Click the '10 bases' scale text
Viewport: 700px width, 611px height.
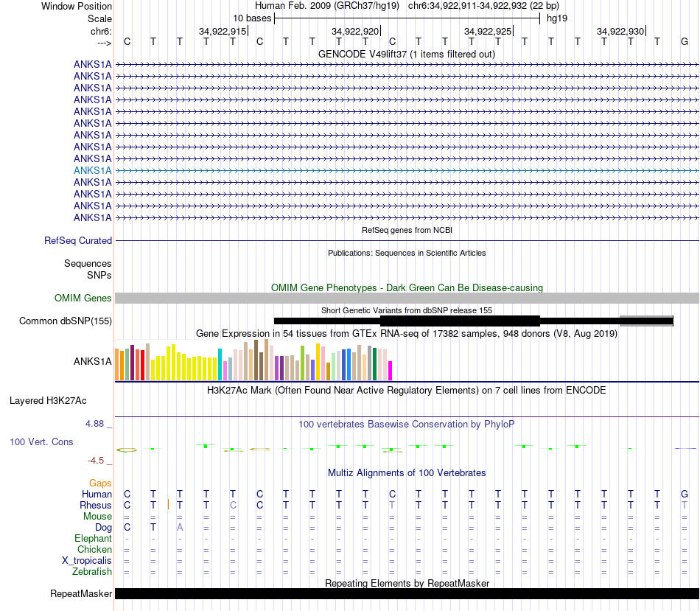(252, 18)
